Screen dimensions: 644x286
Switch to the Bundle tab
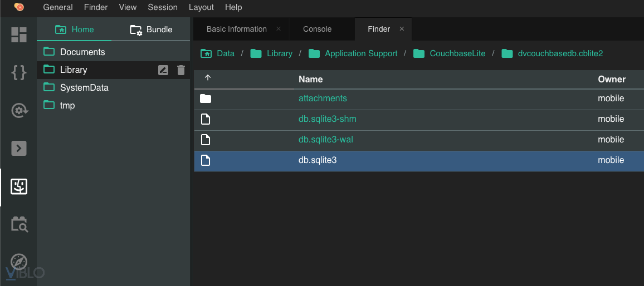[x=152, y=29]
